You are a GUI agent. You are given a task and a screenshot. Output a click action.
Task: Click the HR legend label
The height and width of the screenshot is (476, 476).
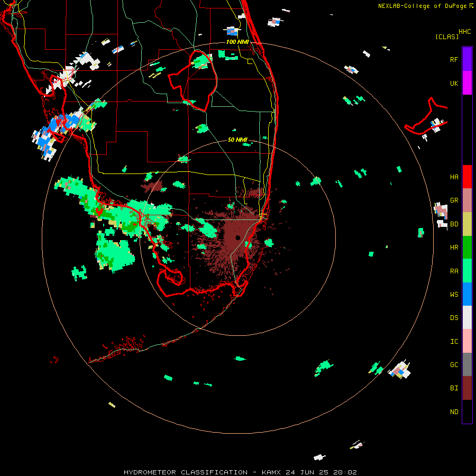point(454,248)
